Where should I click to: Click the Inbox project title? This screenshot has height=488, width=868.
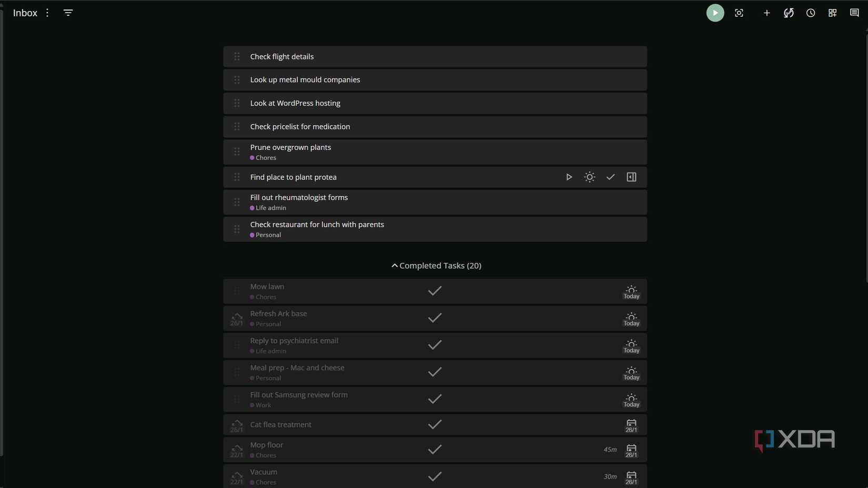click(x=25, y=13)
